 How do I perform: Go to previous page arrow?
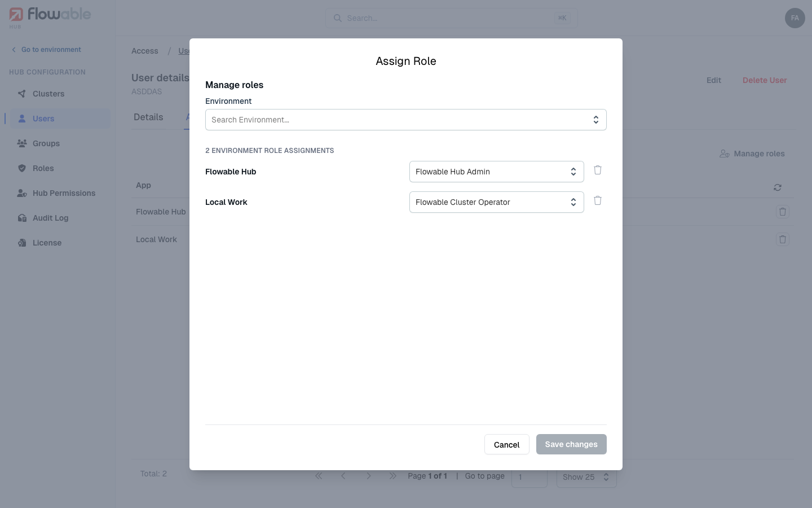pos(343,476)
